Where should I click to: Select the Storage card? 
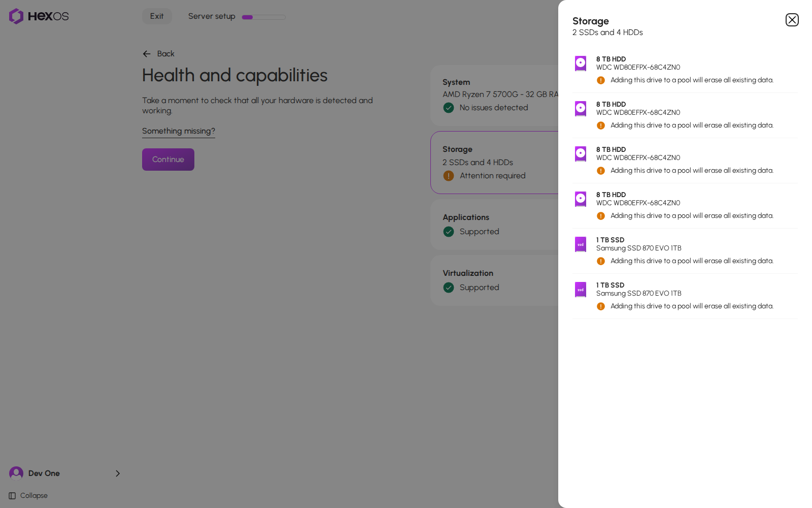(x=494, y=163)
